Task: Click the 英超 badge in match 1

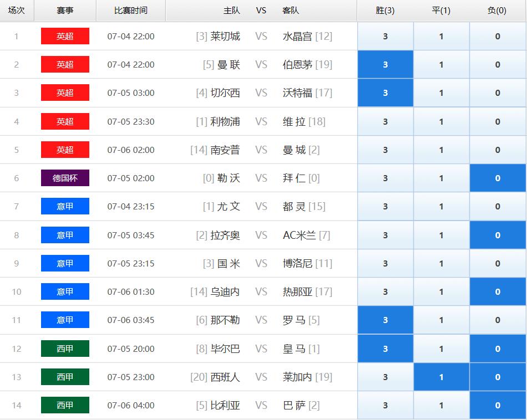Action: pos(65,36)
